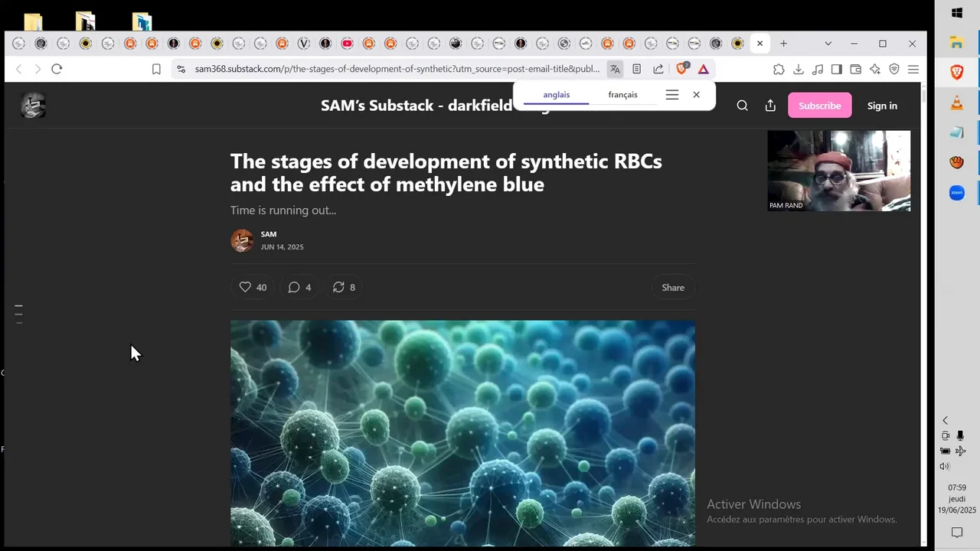Like the post with the heart showing 40
The width and height of the screenshot is (980, 551).
[x=253, y=287]
